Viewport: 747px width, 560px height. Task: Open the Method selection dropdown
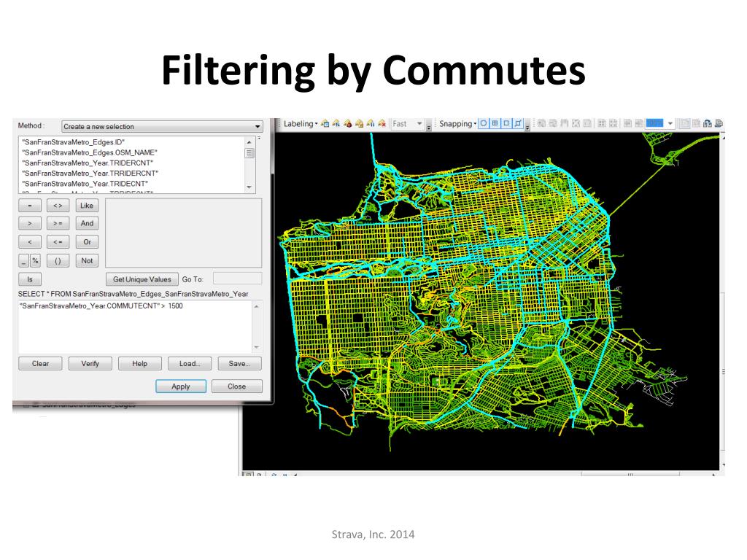tap(162, 127)
